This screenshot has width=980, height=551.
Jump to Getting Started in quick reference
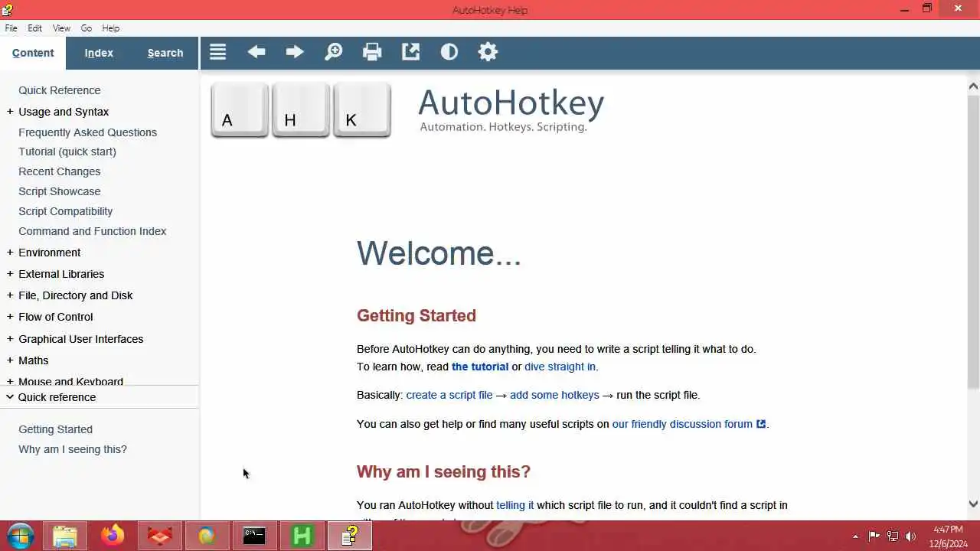click(x=56, y=429)
